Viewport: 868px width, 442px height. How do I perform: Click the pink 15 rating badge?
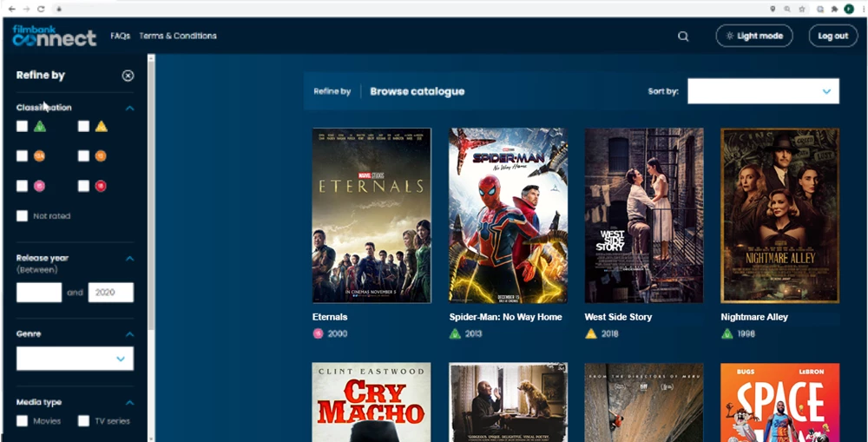click(40, 186)
